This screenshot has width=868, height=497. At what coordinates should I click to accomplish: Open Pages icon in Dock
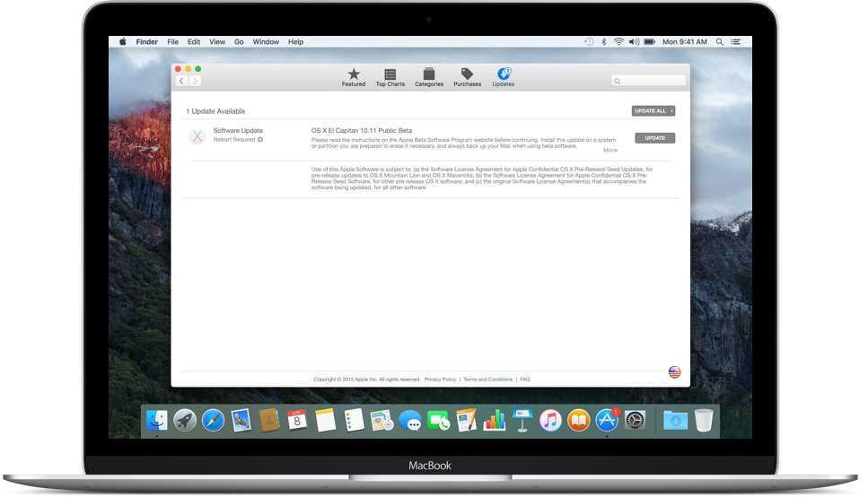point(466,421)
